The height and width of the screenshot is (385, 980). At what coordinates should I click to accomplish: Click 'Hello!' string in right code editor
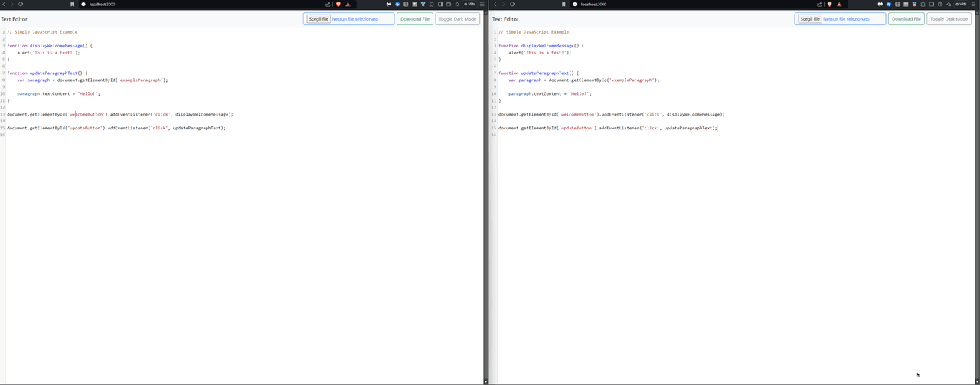[579, 93]
